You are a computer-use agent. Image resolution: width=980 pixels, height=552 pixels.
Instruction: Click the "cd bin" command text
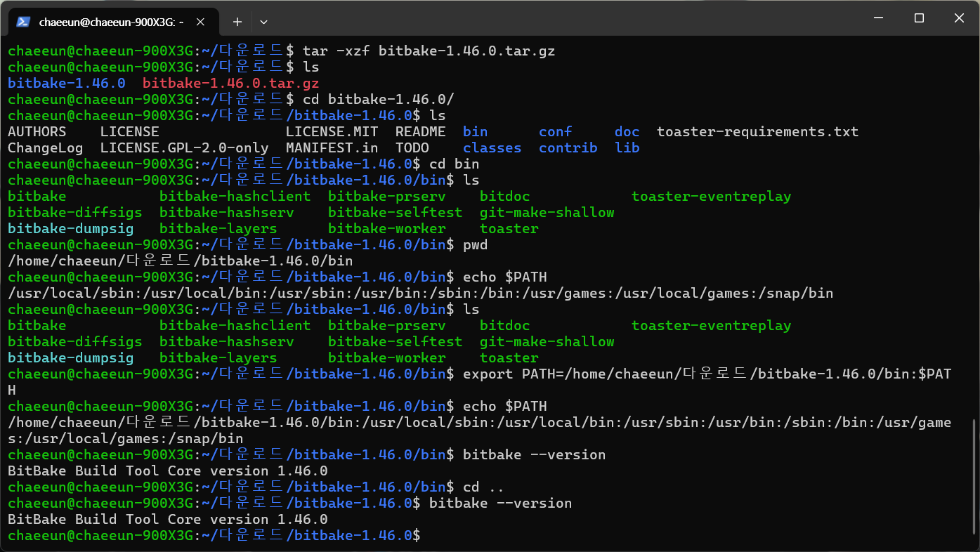coord(455,164)
